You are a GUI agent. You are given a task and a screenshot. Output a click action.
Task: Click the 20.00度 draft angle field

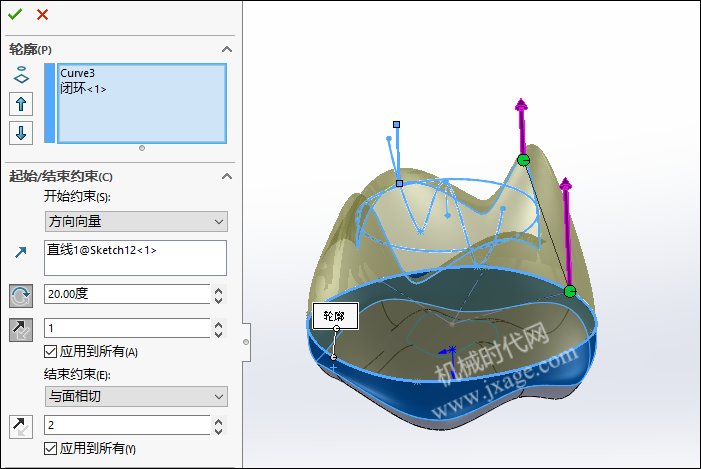[x=127, y=294]
